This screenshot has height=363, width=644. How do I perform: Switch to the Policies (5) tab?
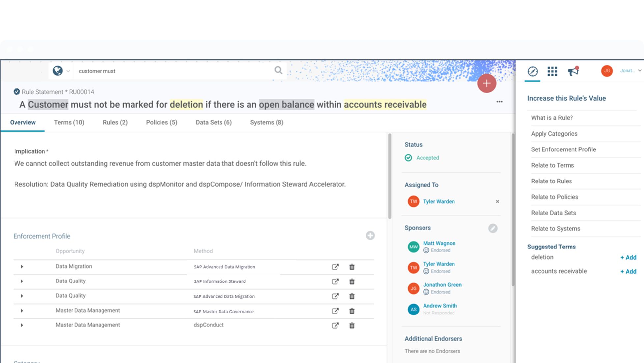coord(161,122)
